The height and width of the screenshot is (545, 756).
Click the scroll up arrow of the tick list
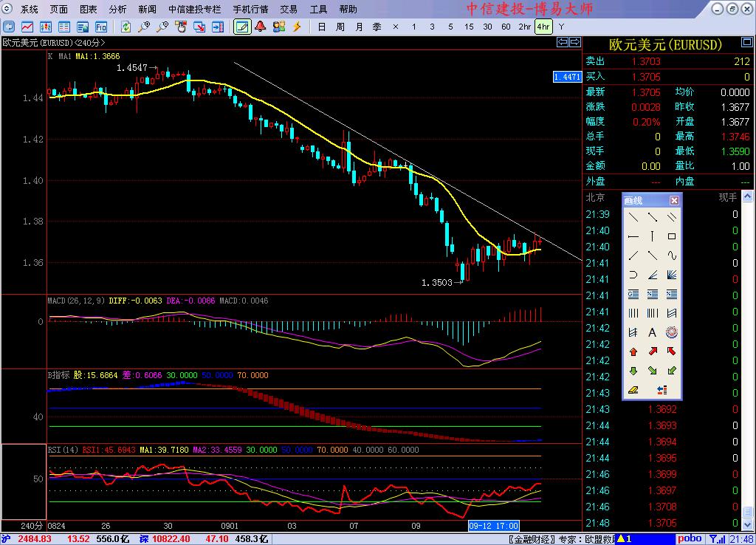tap(747, 197)
